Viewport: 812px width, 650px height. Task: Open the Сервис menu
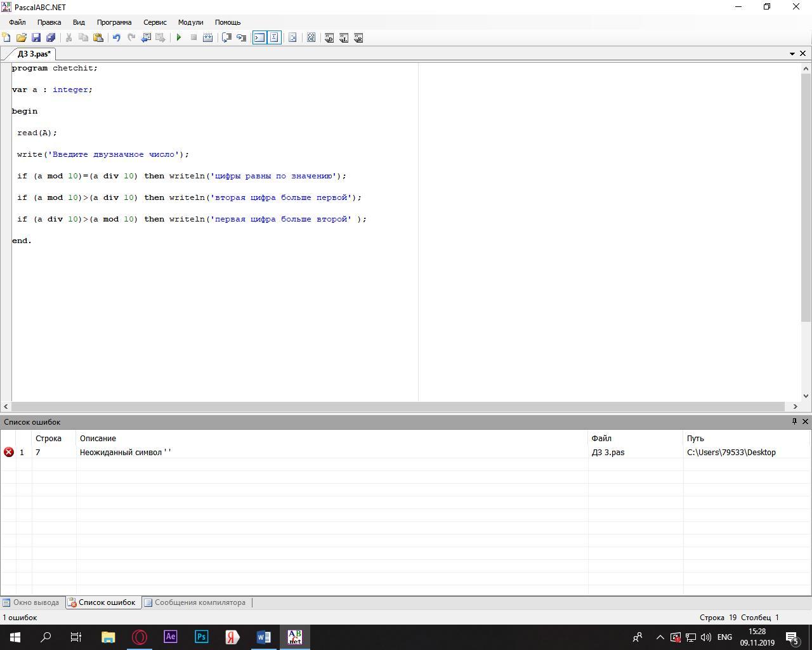(155, 22)
